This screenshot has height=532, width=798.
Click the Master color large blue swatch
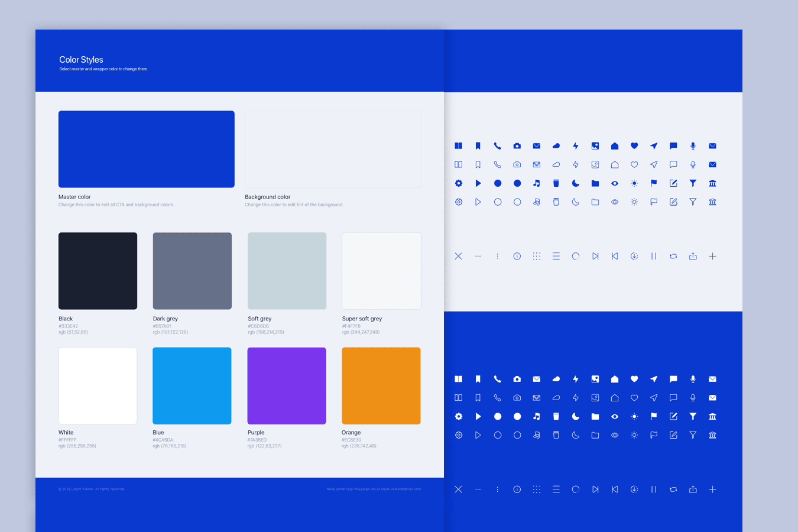click(x=147, y=149)
